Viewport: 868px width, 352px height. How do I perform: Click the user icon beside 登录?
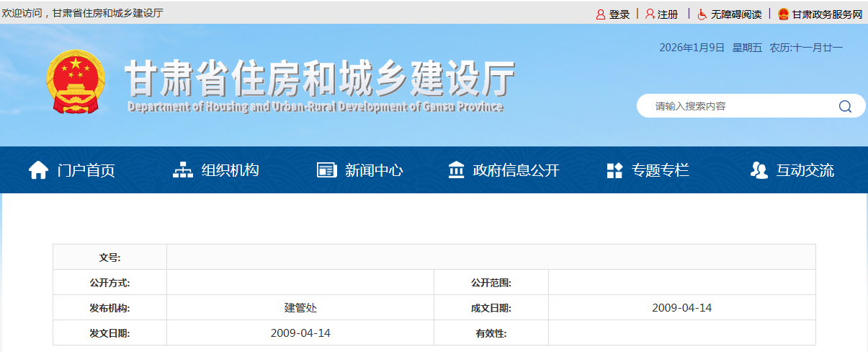[600, 14]
